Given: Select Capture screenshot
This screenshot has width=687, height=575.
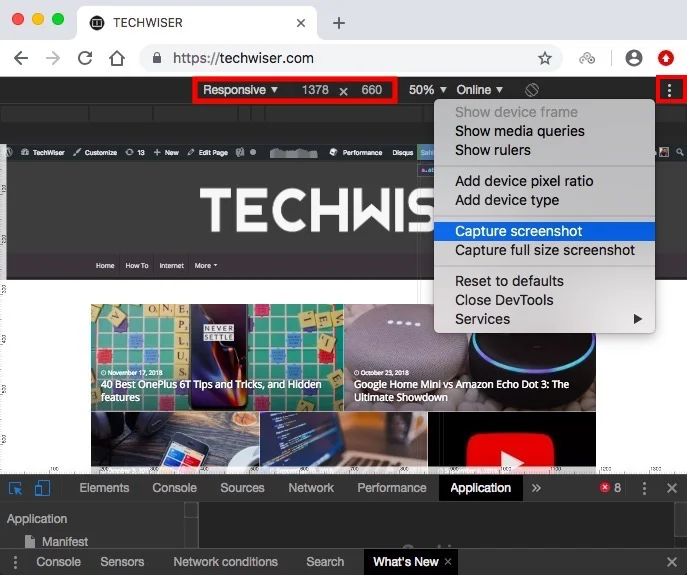Looking at the screenshot, I should (545, 231).
